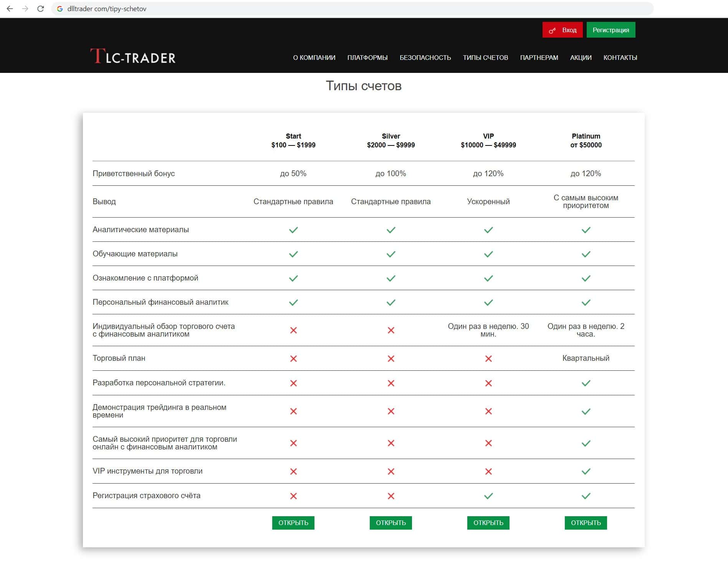
Task: Open the Типы счетов menu item
Action: [485, 58]
